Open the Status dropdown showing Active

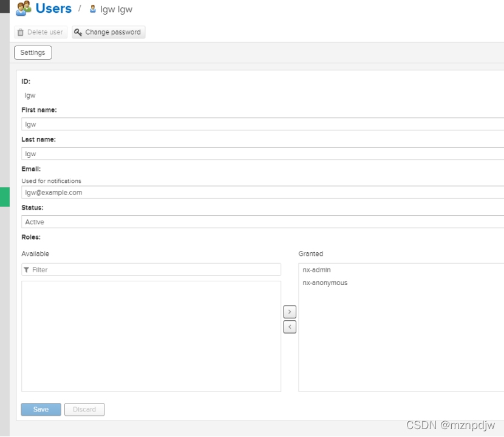(x=262, y=222)
